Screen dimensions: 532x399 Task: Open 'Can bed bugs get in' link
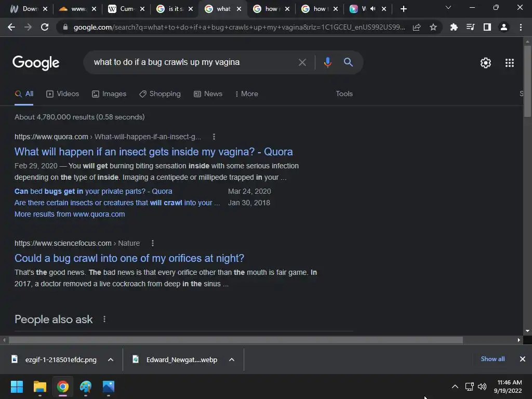(x=94, y=191)
